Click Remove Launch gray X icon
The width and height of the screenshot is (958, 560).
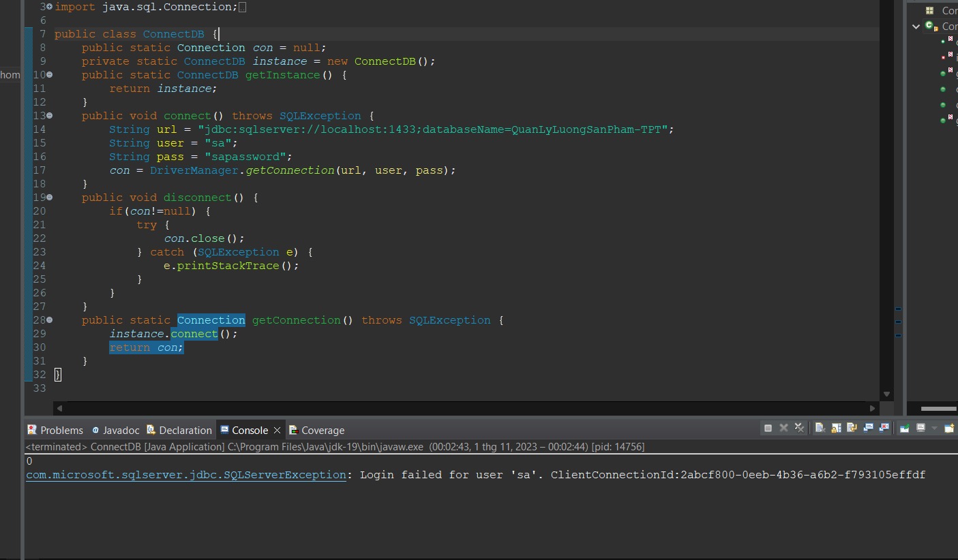point(783,429)
